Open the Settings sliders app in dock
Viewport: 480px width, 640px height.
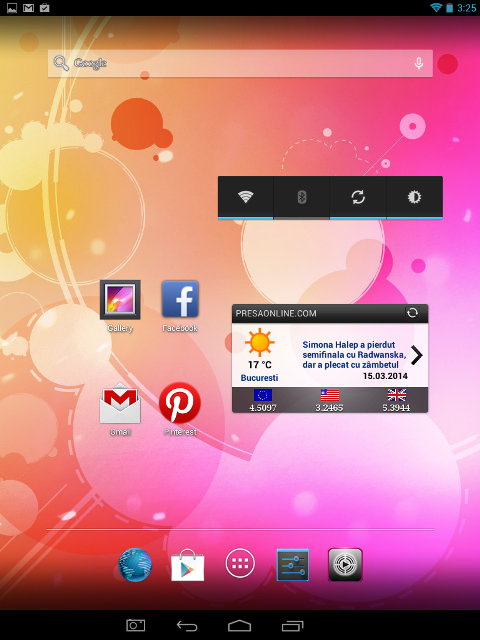coord(293,565)
